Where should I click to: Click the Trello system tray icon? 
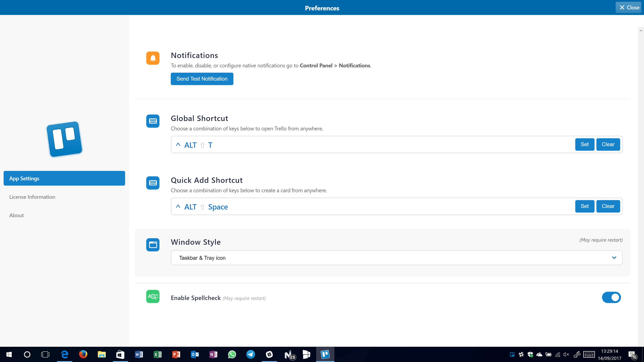pyautogui.click(x=512, y=354)
